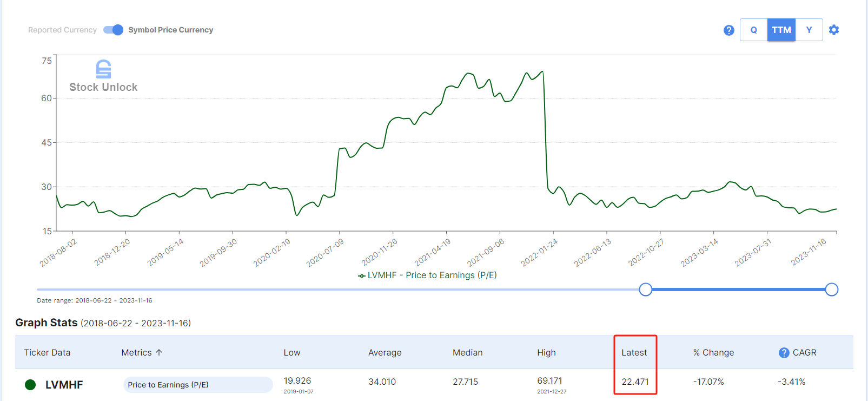Click the Reported Currency label
This screenshot has height=401, width=868.
click(x=62, y=30)
